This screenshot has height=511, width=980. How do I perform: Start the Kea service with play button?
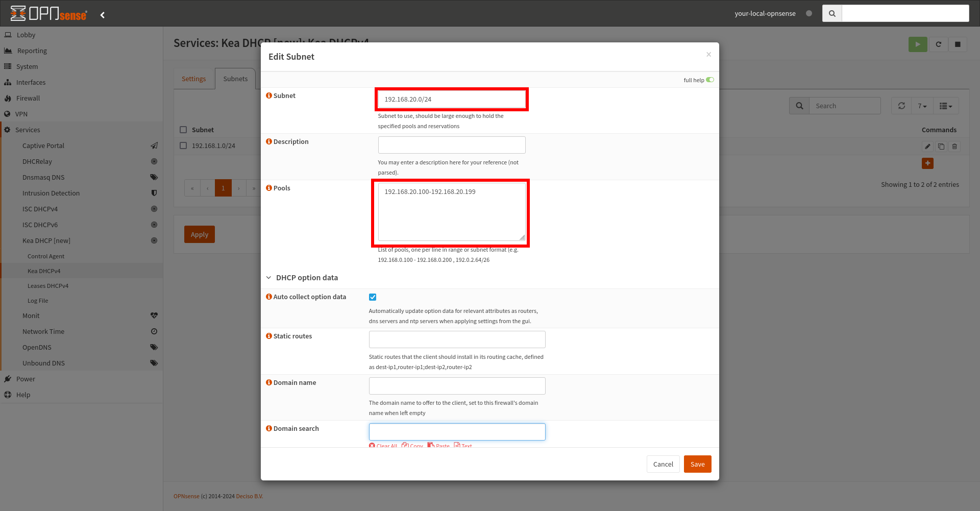coord(918,44)
